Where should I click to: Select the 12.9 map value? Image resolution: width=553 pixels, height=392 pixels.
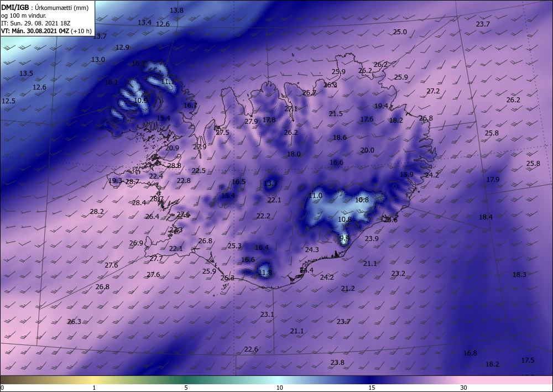pyautogui.click(x=122, y=47)
